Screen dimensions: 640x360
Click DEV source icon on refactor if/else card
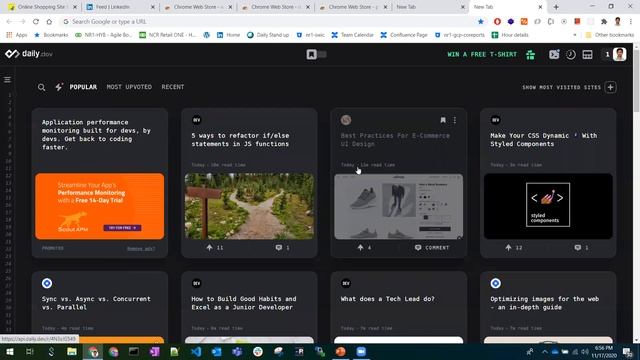[x=196, y=120]
